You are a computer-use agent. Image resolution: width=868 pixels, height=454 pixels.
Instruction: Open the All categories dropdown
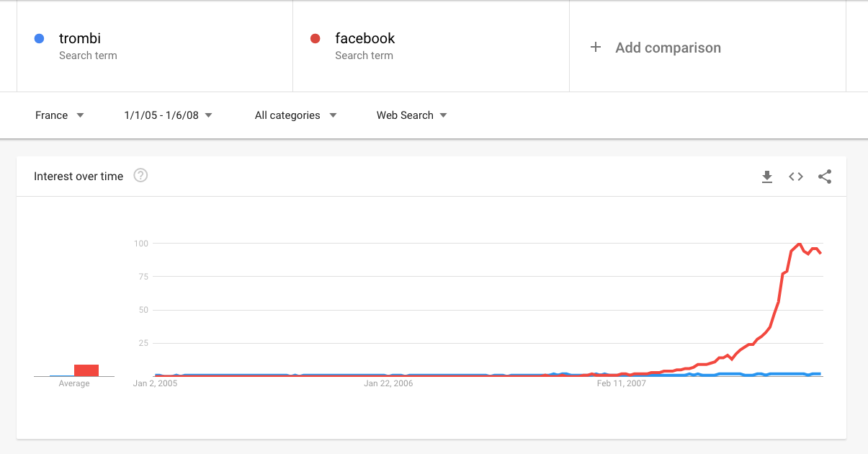295,115
